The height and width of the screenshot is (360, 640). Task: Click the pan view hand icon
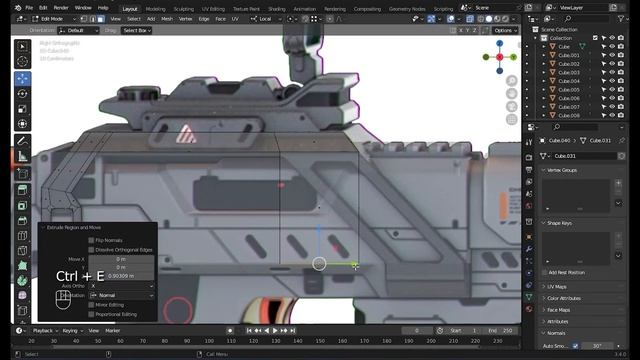[x=511, y=93]
